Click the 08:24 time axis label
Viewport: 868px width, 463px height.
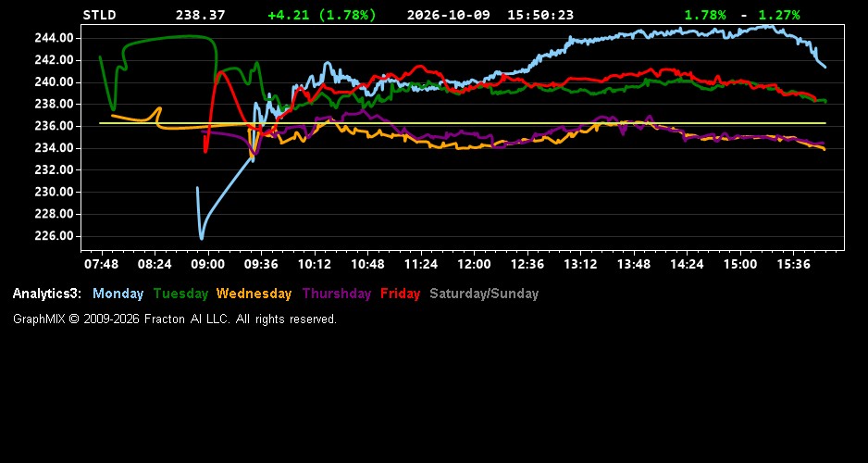(x=155, y=265)
